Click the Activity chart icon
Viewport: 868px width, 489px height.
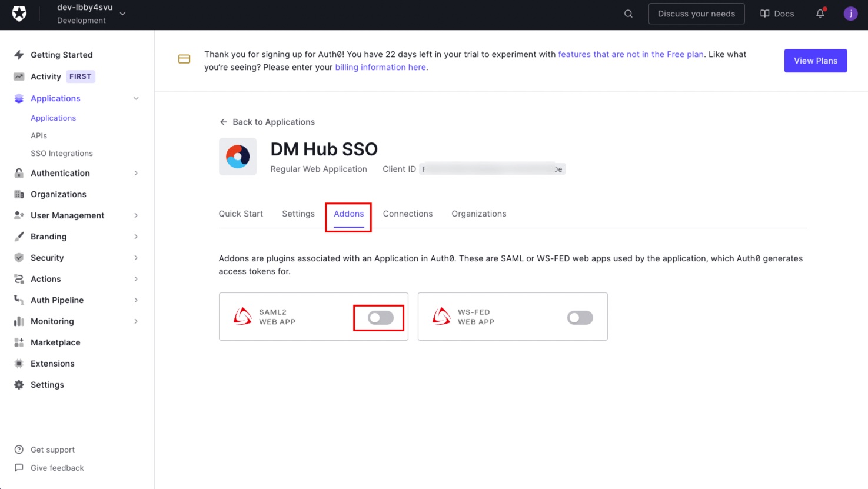19,76
